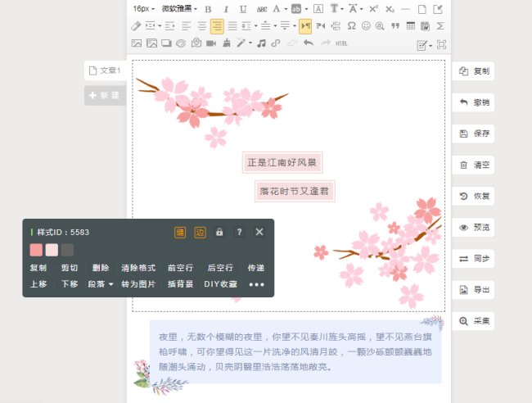Image resolution: width=532 pixels, height=403 pixels.
Task: Choose DIY收藏 in the style panel
Action: coord(220,284)
